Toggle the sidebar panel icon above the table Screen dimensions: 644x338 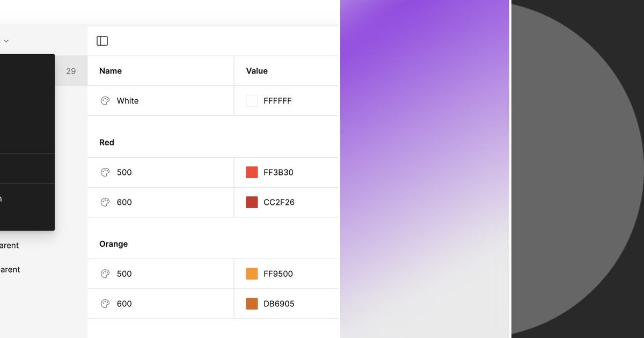tap(102, 40)
